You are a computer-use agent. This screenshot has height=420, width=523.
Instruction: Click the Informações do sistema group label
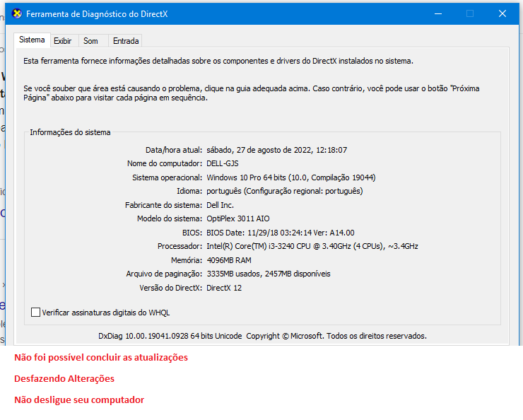pos(70,132)
